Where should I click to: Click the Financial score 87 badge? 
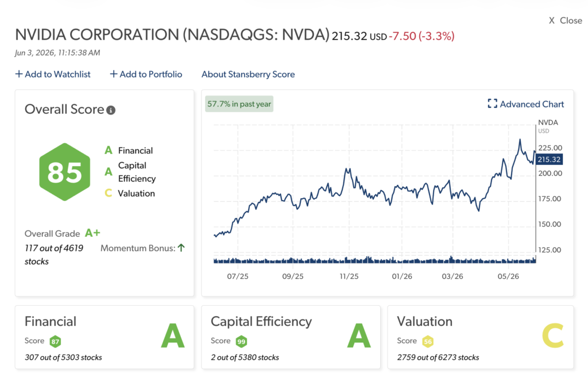(55, 341)
